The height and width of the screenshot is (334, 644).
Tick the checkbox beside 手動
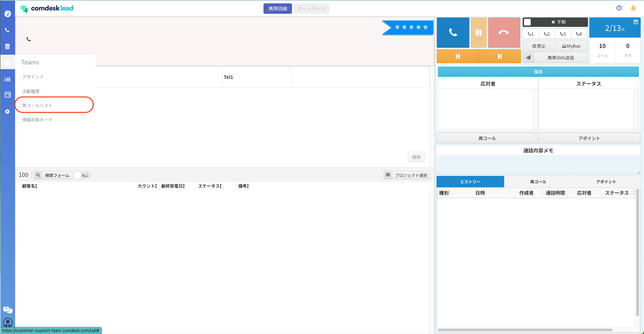[528, 22]
